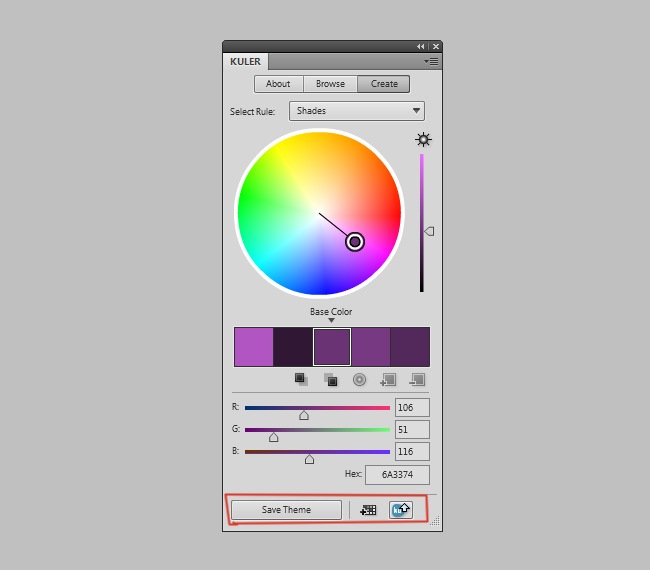Click the sun brightness icon
Screen dimensions: 650x570
(x=423, y=140)
